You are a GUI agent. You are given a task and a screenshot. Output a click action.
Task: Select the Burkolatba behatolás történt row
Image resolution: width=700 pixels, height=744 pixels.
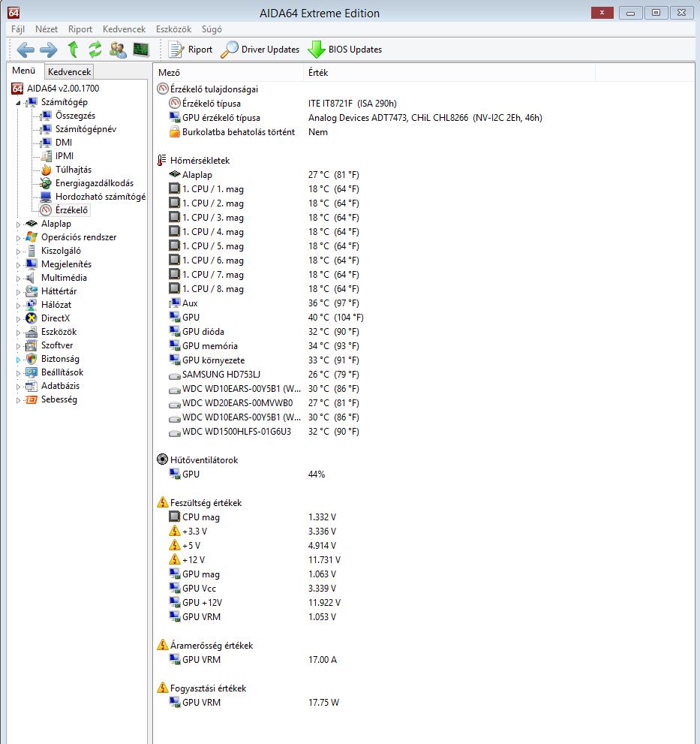[248, 132]
